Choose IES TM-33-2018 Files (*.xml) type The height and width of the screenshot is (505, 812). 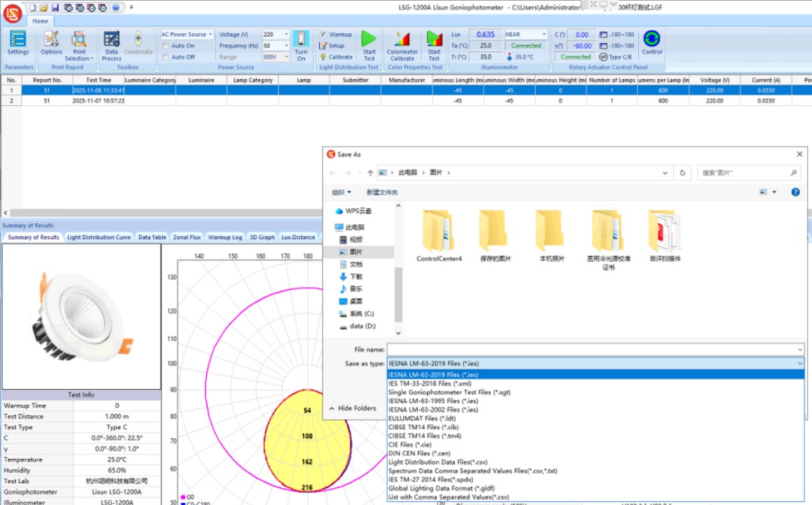[595, 383]
